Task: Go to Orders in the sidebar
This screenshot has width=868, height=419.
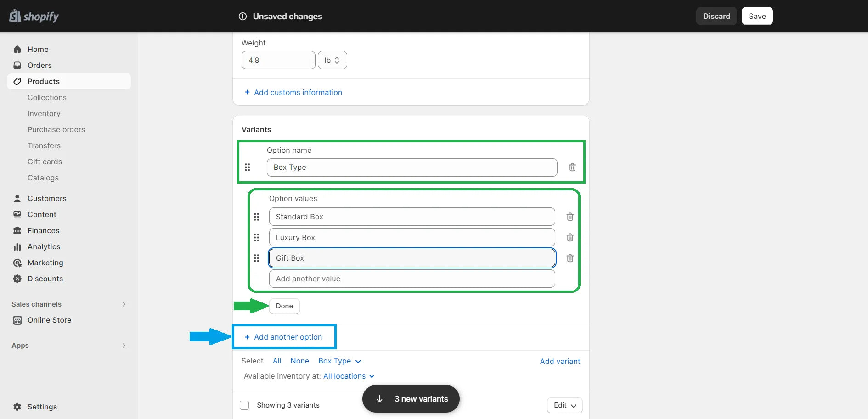Action: click(39, 65)
